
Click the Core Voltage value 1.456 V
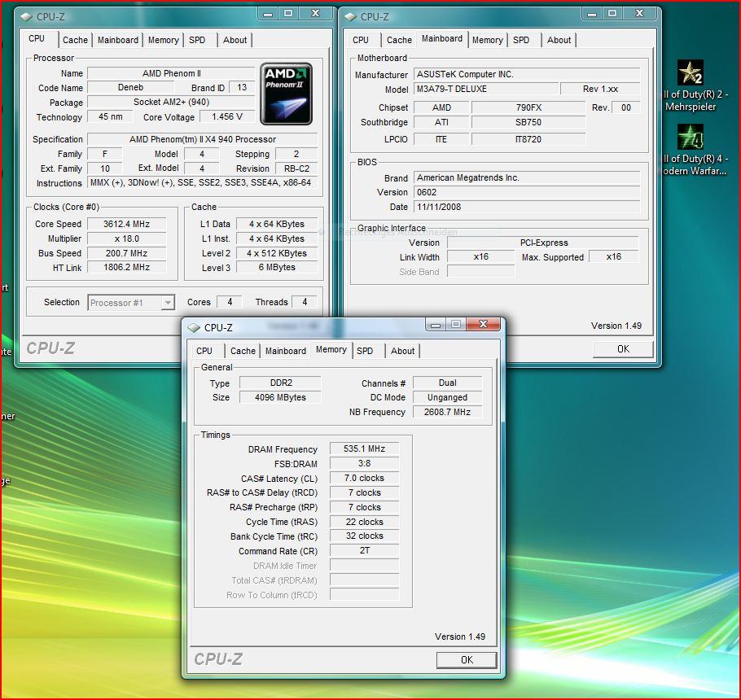coord(227,116)
